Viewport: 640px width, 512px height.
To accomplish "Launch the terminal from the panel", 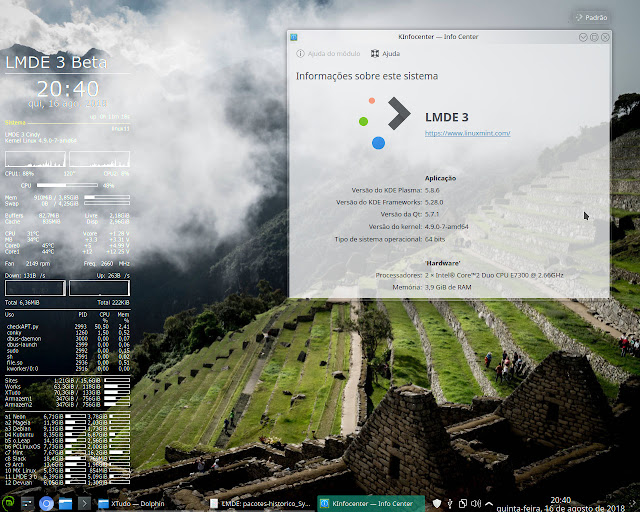I will pyautogui.click(x=84, y=503).
